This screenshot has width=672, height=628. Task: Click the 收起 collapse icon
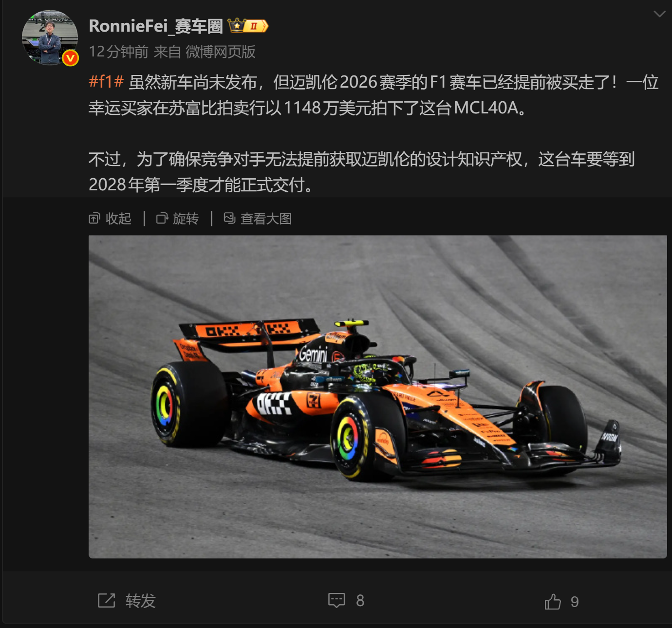pyautogui.click(x=94, y=219)
